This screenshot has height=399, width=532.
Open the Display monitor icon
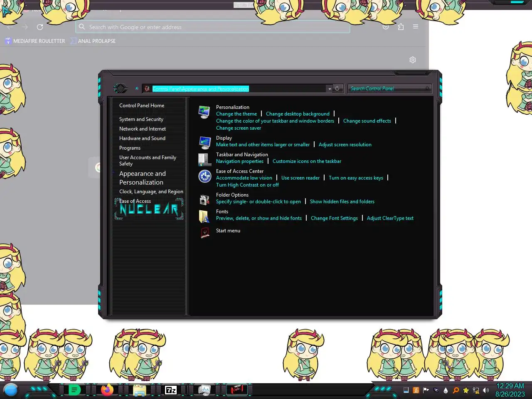click(x=204, y=143)
